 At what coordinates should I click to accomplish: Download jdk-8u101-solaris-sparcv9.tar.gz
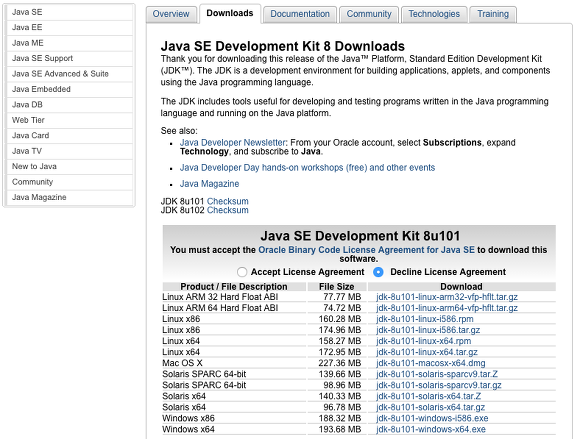click(x=439, y=385)
